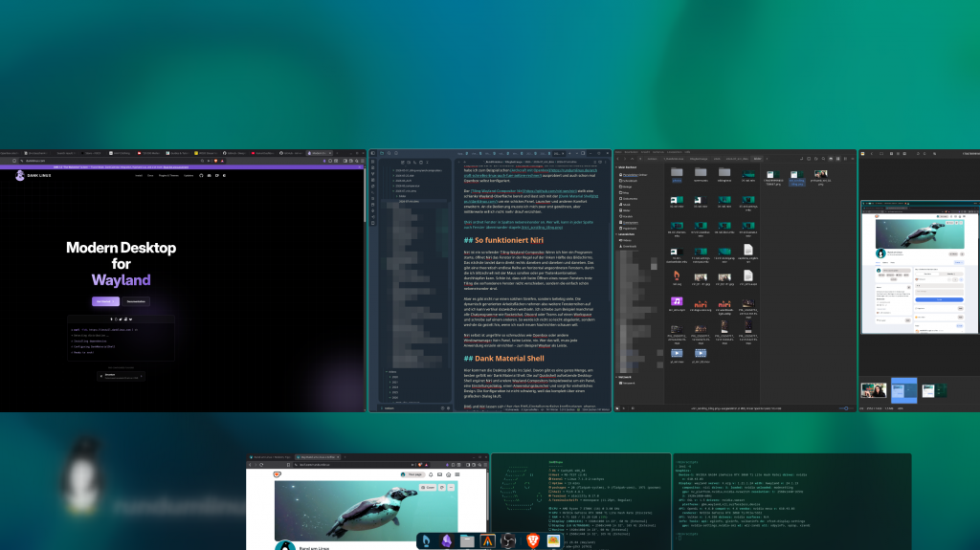The height and width of the screenshot is (550, 980).
Task: Open a new tab in the bottom browser window
Action: [x=345, y=457]
